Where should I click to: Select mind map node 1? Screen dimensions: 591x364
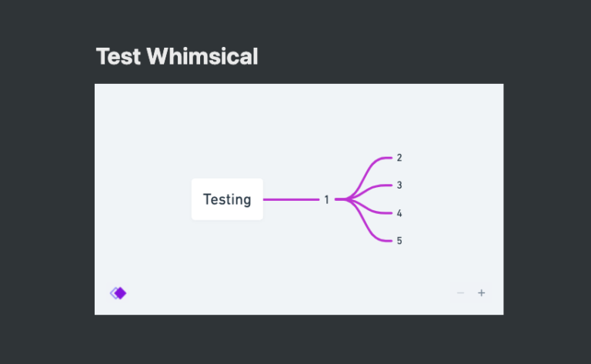click(x=326, y=200)
